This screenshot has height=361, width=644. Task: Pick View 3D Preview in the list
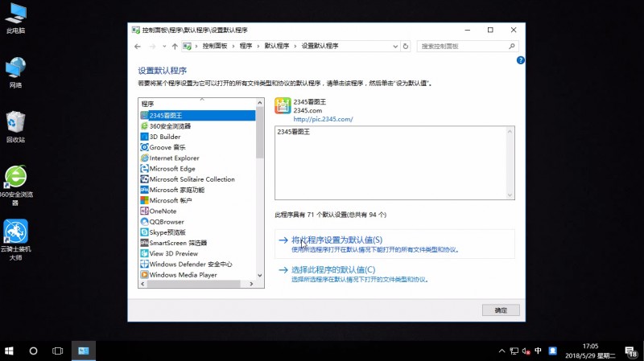197,253
